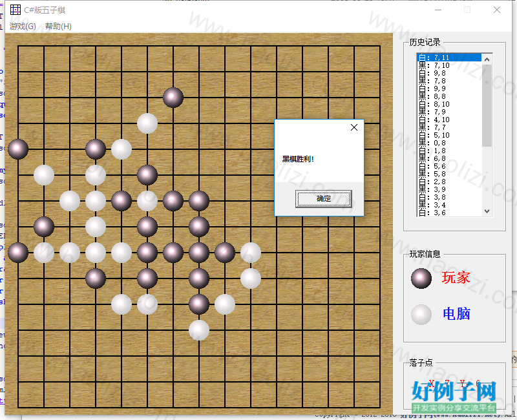Select history entry 3,9
Viewport: 517px width, 420px height.
[449, 189]
